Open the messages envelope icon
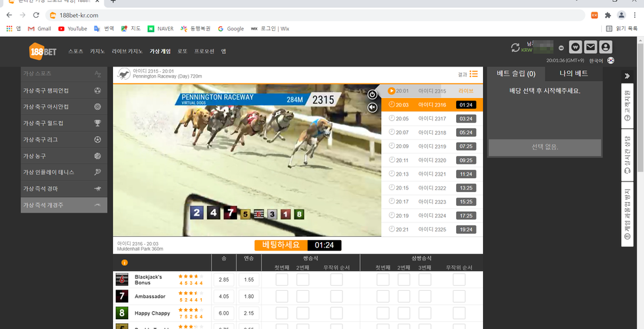This screenshot has width=644, height=329. [590, 47]
